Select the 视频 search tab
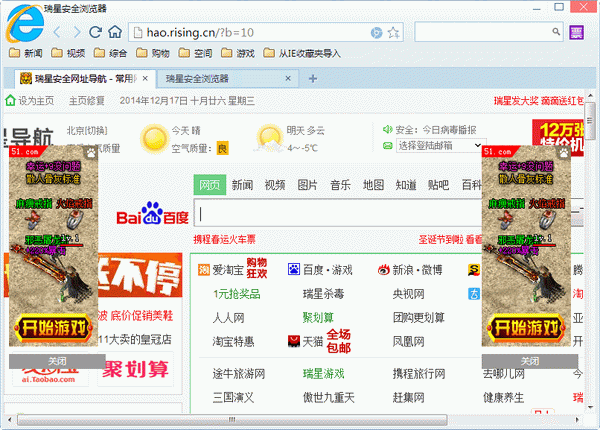Screen dimensions: 600x430 tap(275, 185)
